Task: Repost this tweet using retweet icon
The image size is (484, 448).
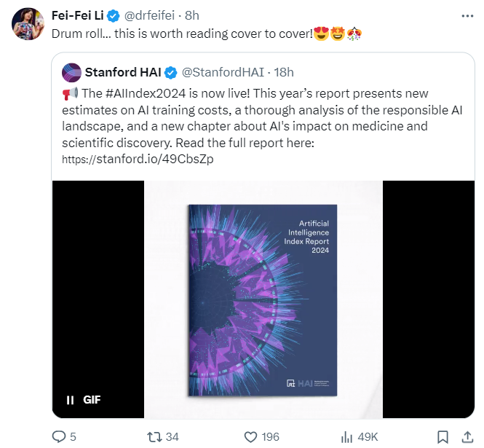Action: point(154,436)
